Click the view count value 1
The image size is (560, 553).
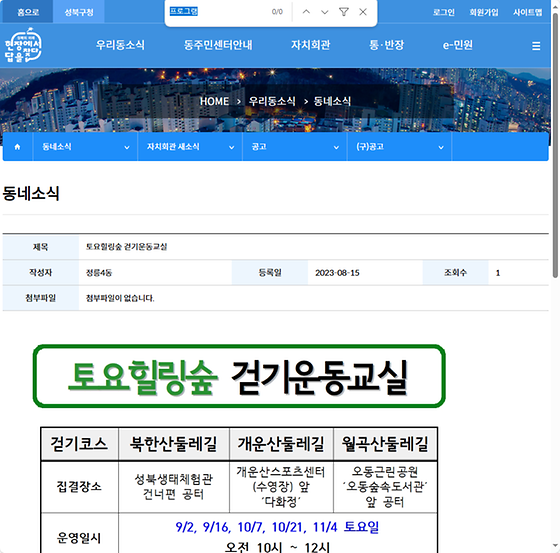[498, 273]
